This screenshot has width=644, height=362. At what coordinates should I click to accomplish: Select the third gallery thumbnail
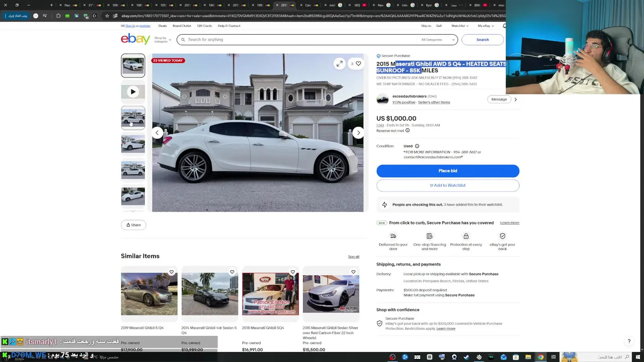(133, 118)
